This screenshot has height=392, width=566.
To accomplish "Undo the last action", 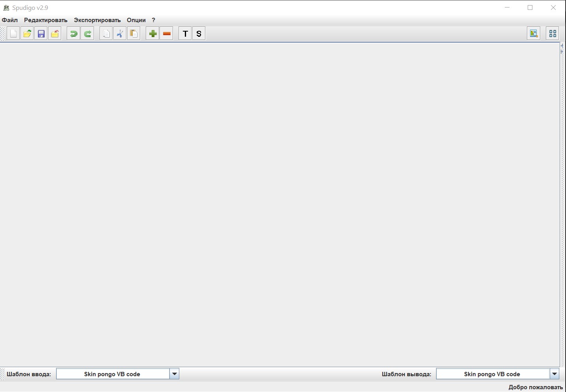I will (x=73, y=34).
